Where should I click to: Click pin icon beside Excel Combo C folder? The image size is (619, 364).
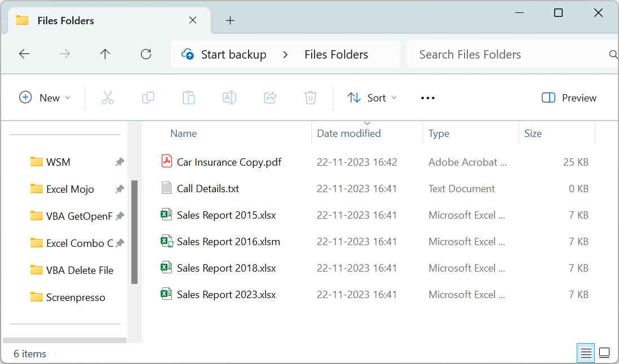tap(120, 243)
